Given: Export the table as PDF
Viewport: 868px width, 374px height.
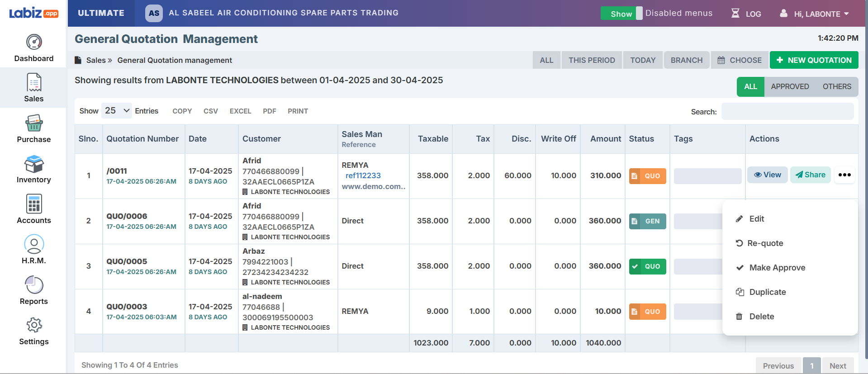Looking at the screenshot, I should click(270, 111).
